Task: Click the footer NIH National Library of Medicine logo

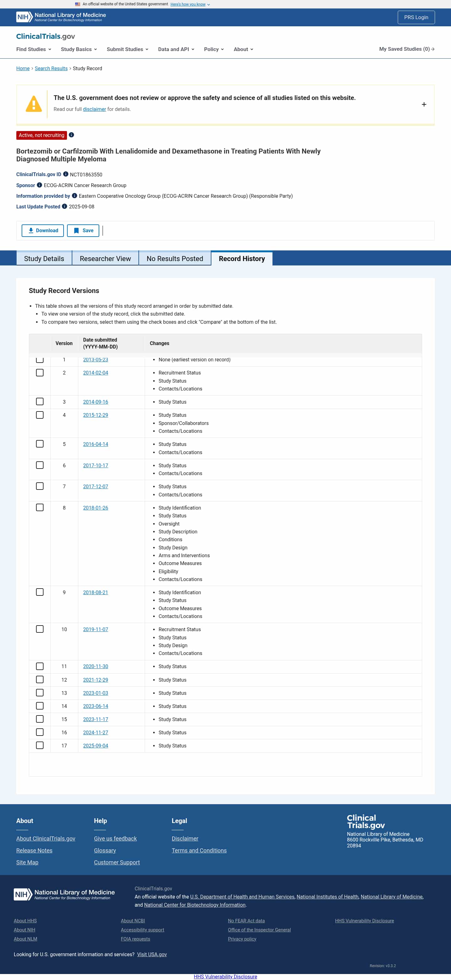Action: point(64,894)
